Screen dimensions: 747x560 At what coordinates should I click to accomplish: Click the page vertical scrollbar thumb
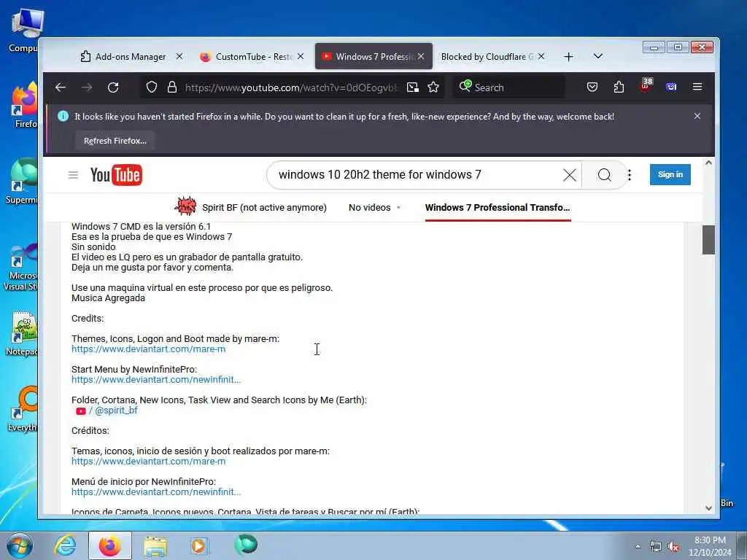tap(708, 240)
